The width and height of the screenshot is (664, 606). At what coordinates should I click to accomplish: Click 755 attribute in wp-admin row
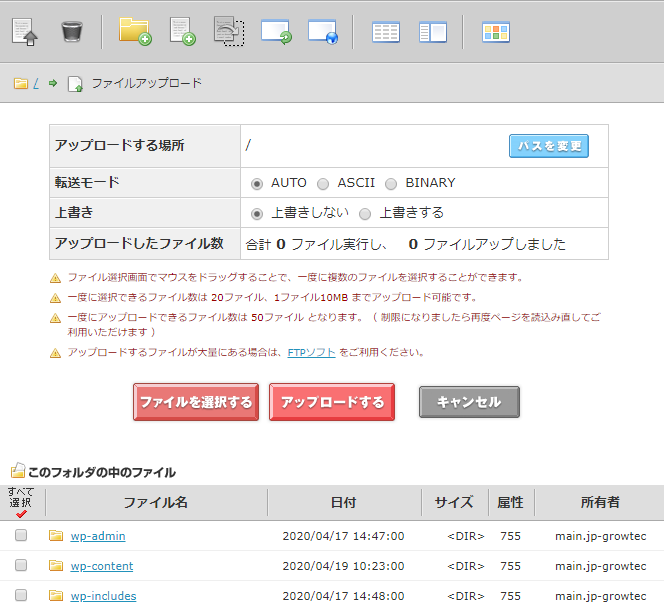(x=510, y=536)
